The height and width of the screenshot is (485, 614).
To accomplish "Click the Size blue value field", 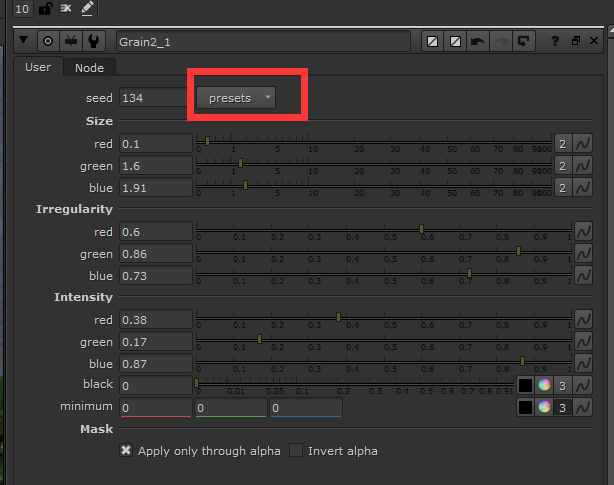I will [x=155, y=188].
